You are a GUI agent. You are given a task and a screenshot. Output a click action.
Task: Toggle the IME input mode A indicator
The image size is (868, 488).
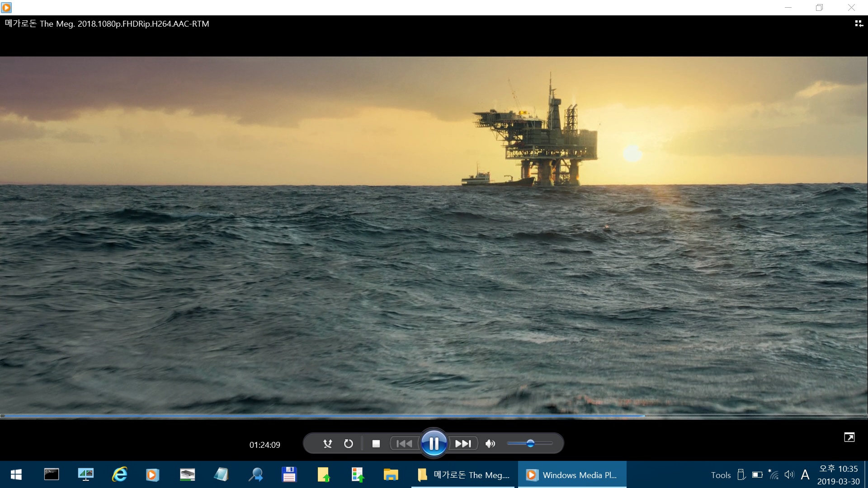pyautogui.click(x=805, y=474)
